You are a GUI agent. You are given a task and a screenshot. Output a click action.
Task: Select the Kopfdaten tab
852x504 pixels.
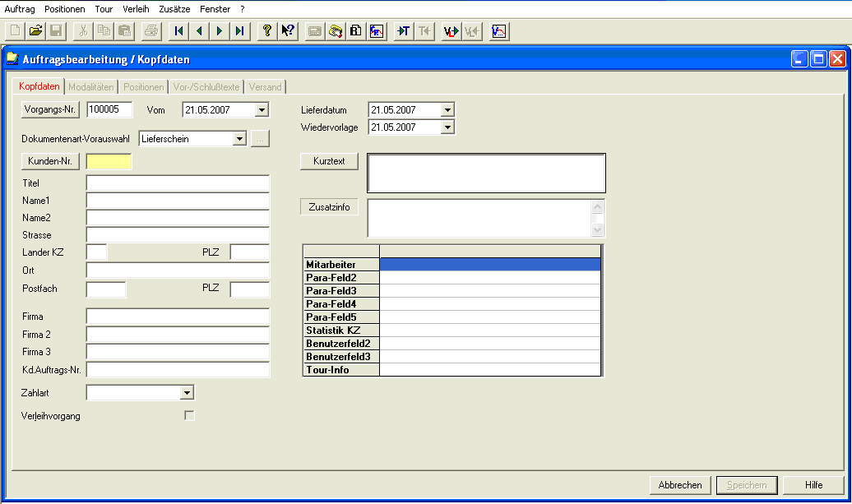coord(39,86)
